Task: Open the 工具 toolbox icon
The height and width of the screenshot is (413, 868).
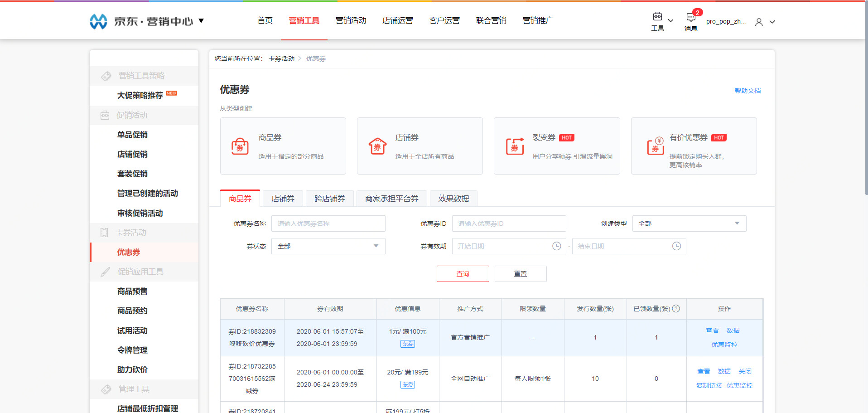Action: [x=657, y=17]
